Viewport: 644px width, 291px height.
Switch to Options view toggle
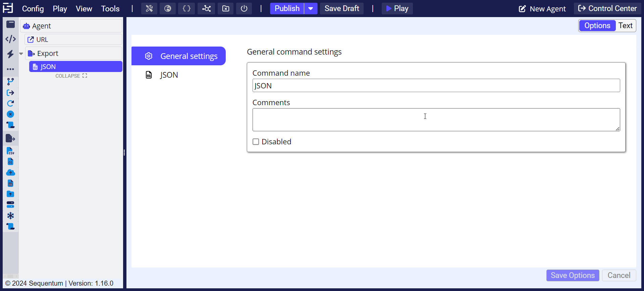(597, 26)
